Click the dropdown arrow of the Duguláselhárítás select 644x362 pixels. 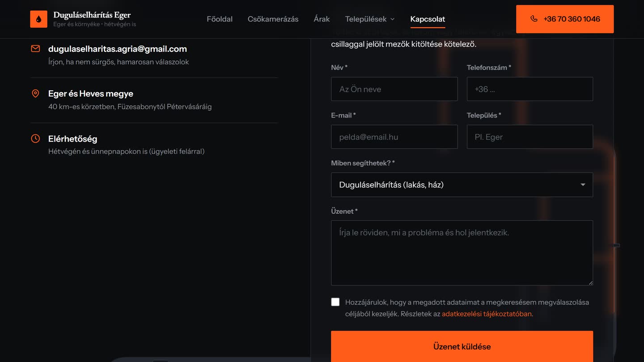[583, 185]
